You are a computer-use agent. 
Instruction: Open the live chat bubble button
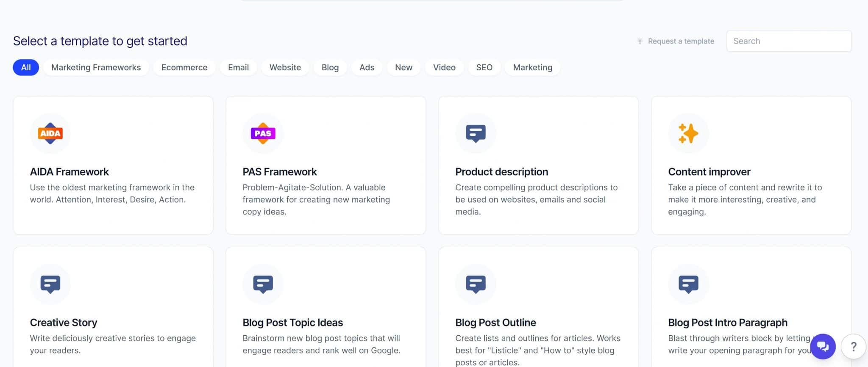tap(823, 346)
